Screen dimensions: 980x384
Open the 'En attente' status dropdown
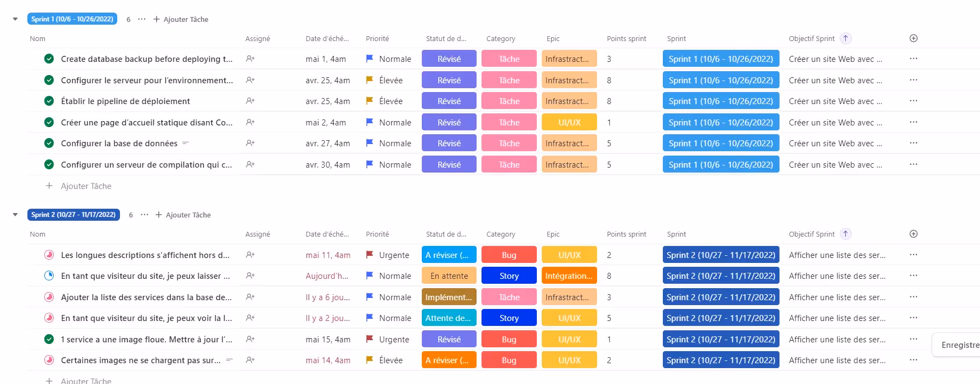click(449, 276)
